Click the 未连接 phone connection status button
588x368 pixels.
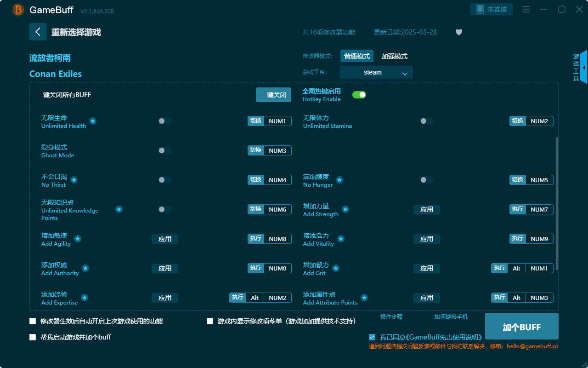click(x=491, y=9)
